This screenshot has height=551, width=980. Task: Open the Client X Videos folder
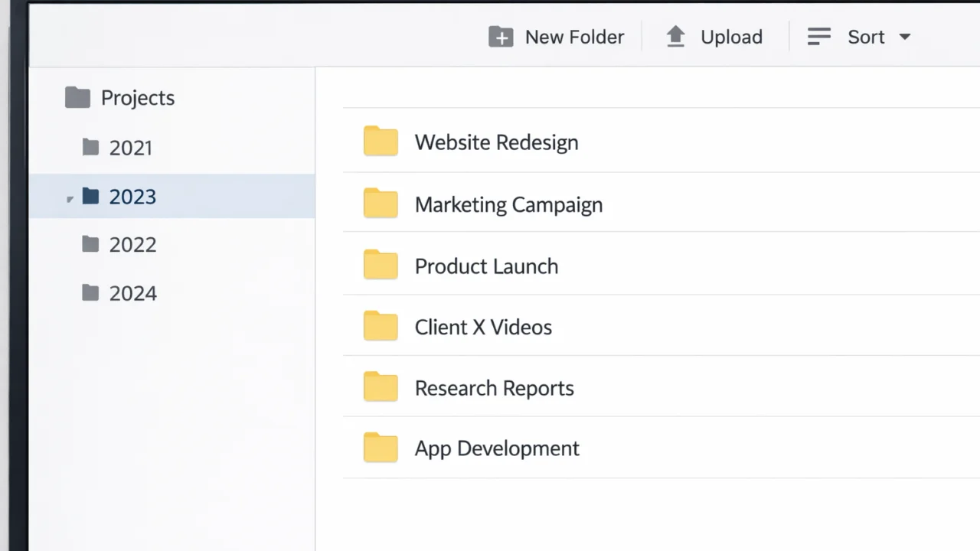coord(482,327)
